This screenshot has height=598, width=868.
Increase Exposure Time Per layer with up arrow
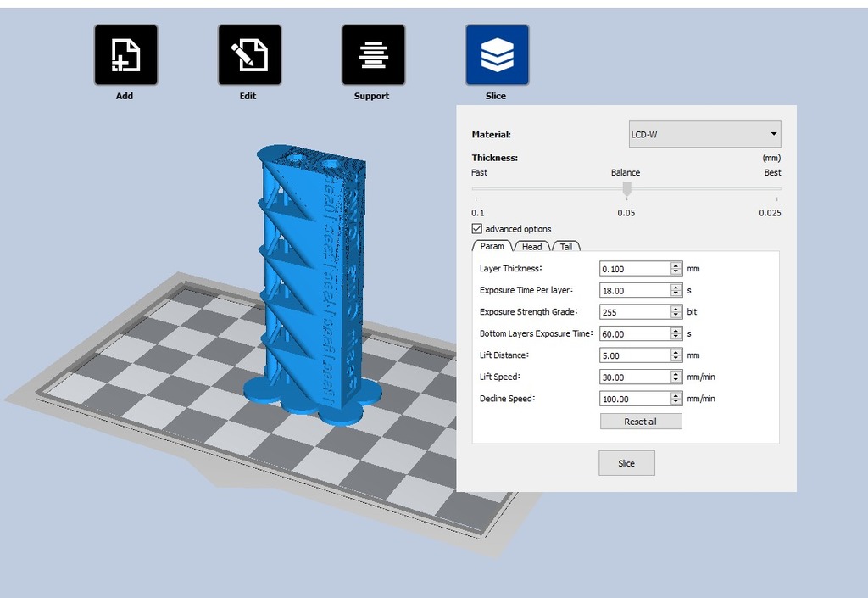[676, 287]
